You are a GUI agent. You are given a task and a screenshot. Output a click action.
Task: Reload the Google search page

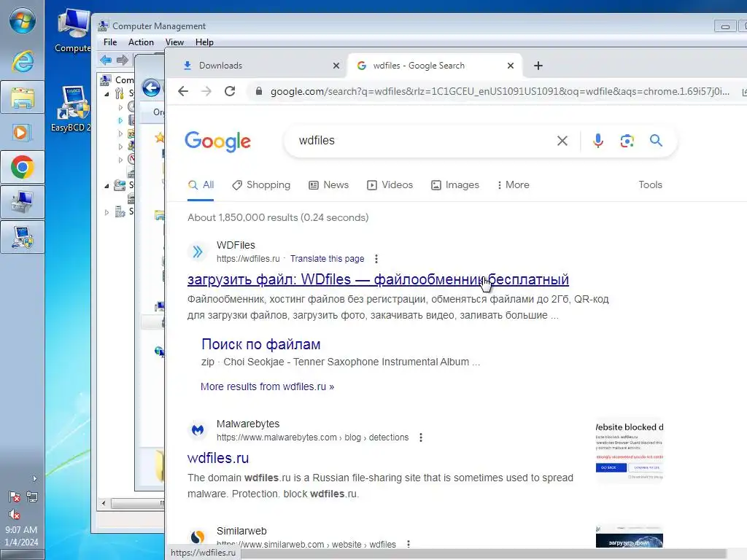(230, 91)
